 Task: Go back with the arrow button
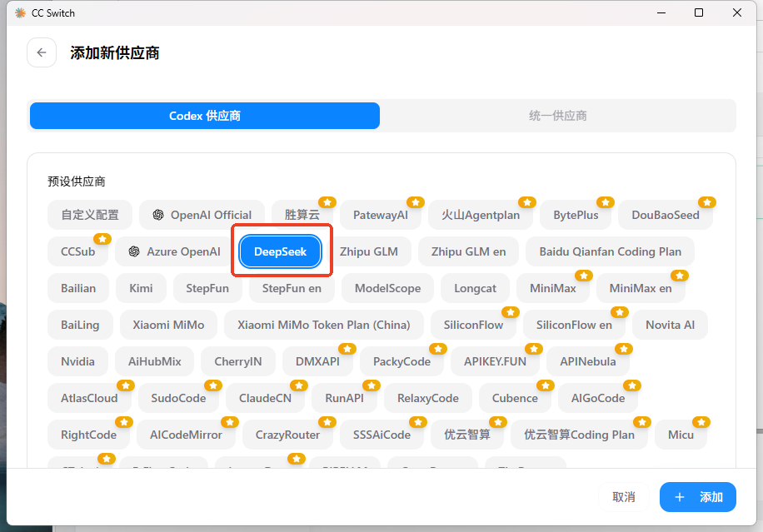pyautogui.click(x=42, y=52)
